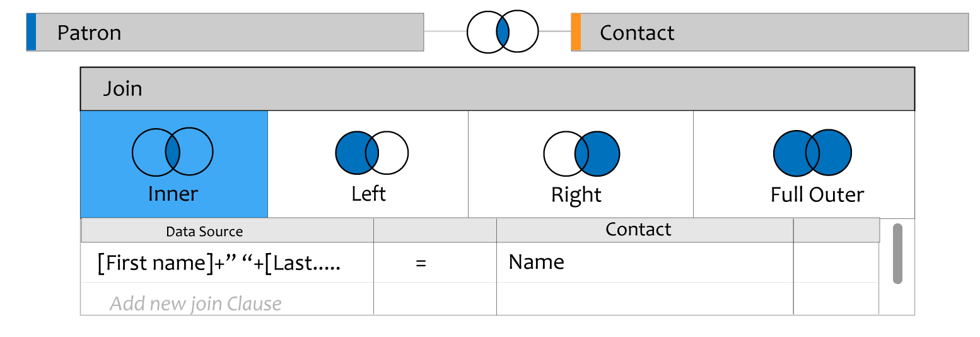
Task: Open the equals operator dropdown in join clause
Action: coord(421,263)
